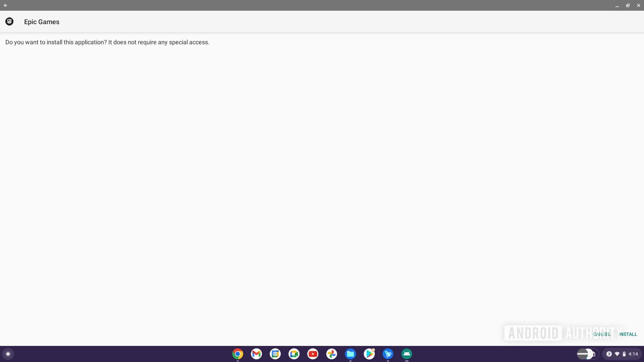This screenshot has height=362, width=644.
Task: Open the notification count badge
Action: 609,354
